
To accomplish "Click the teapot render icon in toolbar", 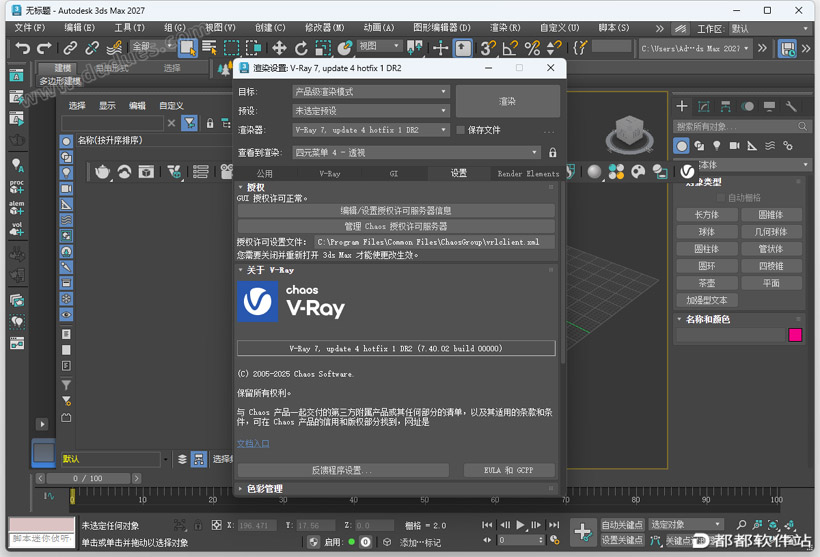I will [102, 172].
